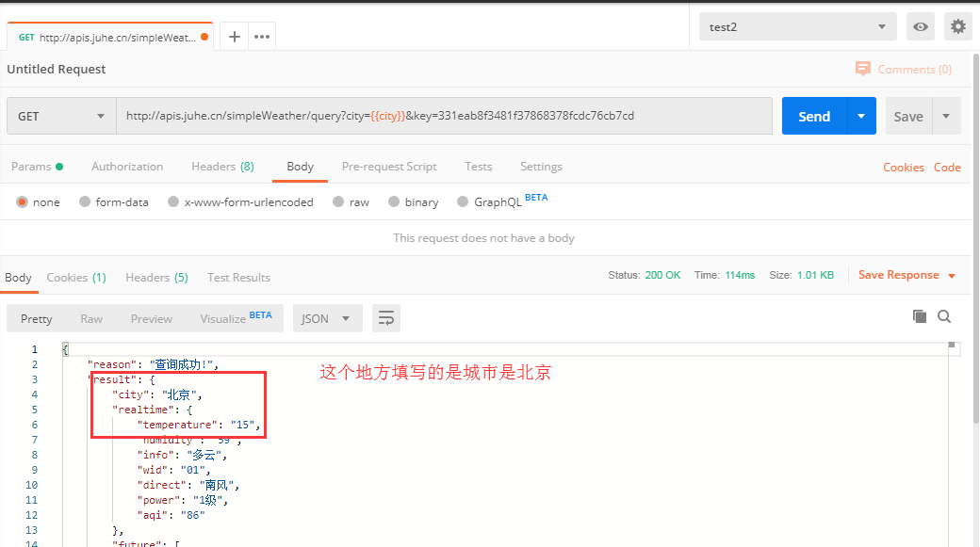Click the Send button

[x=813, y=116]
